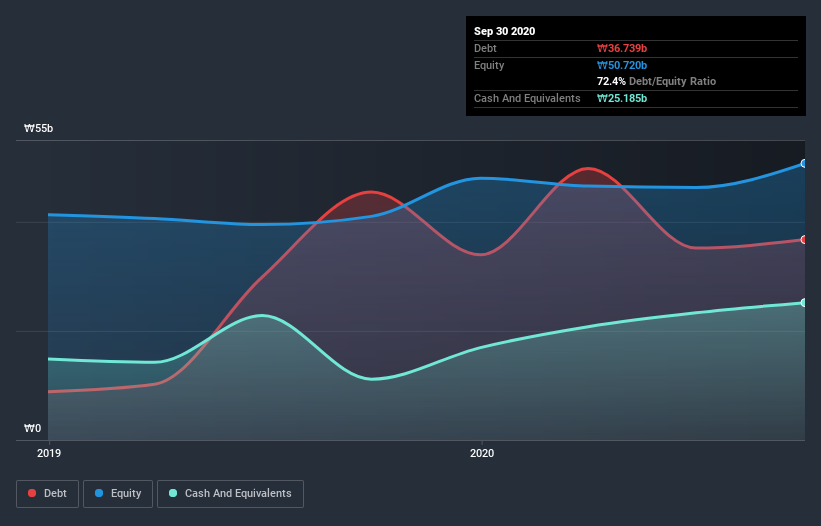Click the 72.4% Debt/Equity Ratio text
Screen dimensions: 821x526
pyautogui.click(x=657, y=81)
